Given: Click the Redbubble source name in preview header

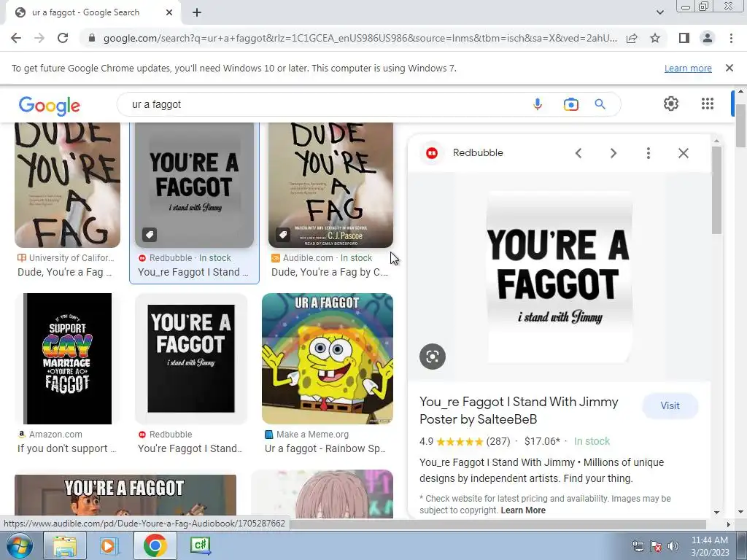Looking at the screenshot, I should (478, 153).
